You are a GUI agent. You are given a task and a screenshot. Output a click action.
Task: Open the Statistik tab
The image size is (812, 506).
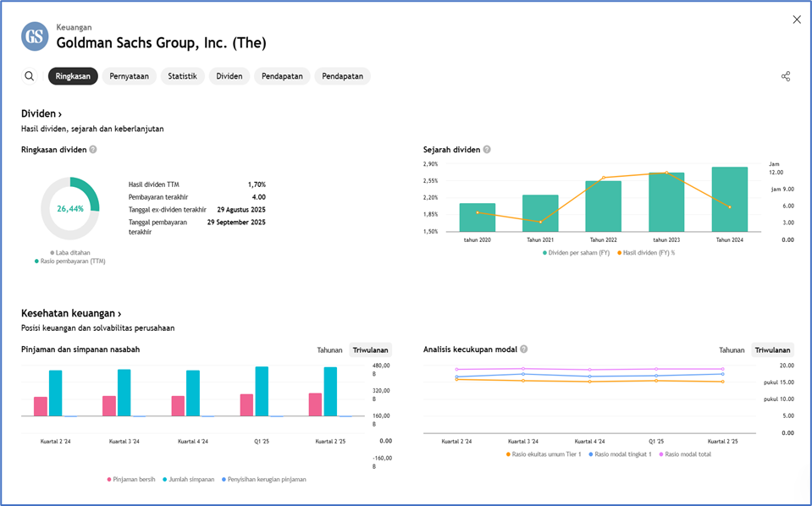pyautogui.click(x=182, y=76)
